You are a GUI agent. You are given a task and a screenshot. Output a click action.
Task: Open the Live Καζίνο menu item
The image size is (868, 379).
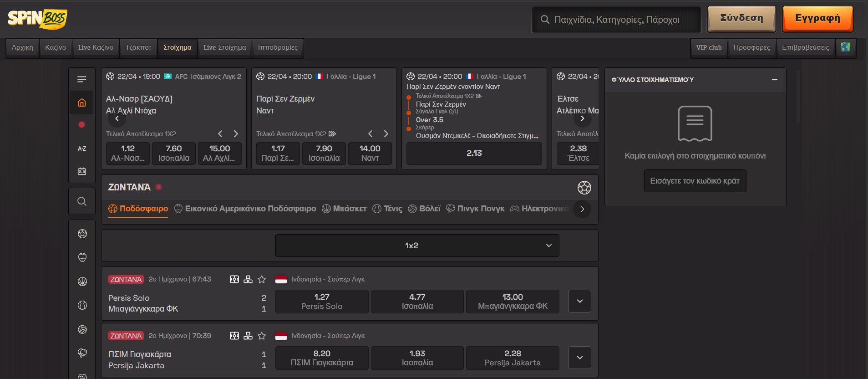[x=96, y=47]
